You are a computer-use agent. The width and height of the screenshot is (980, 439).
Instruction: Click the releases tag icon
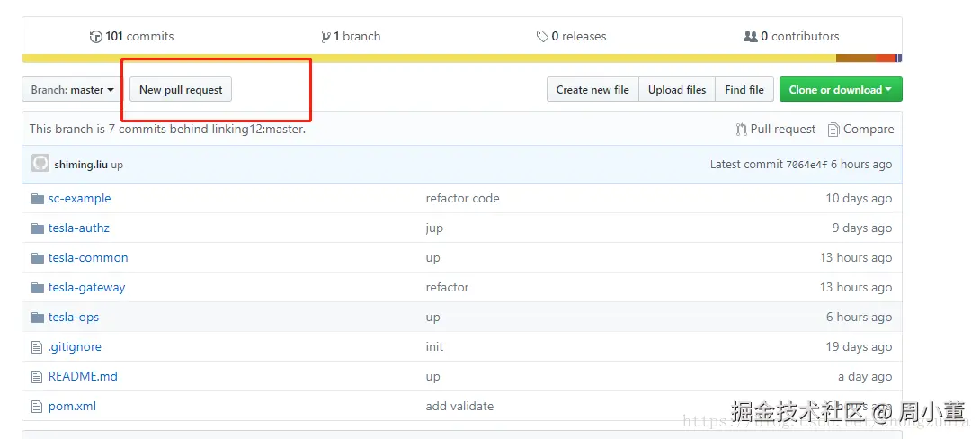pos(542,37)
